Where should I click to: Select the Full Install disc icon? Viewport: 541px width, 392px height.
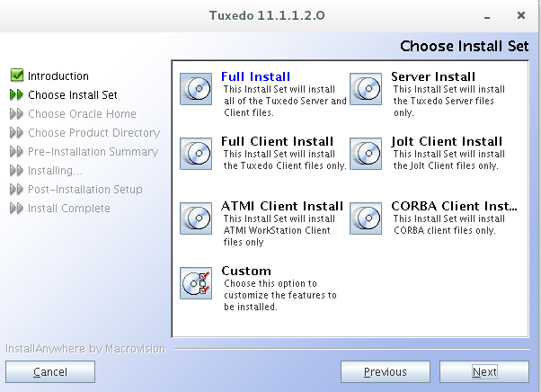click(x=196, y=89)
